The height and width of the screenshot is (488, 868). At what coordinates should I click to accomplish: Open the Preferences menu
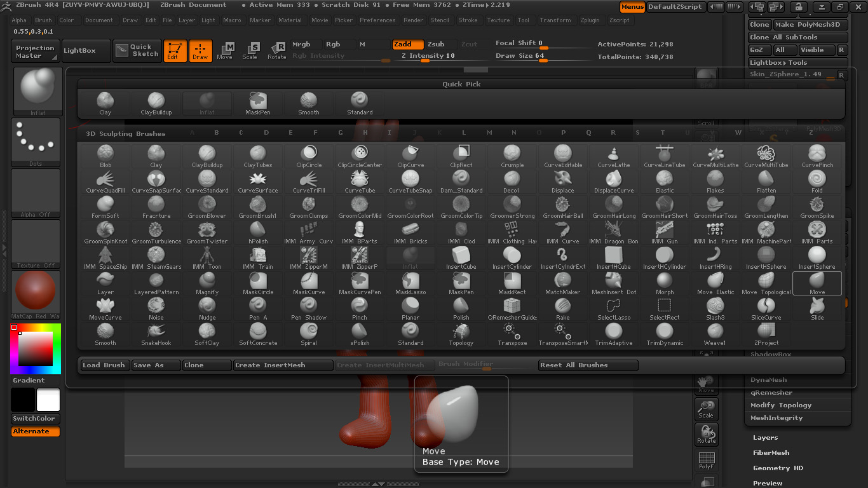point(377,20)
